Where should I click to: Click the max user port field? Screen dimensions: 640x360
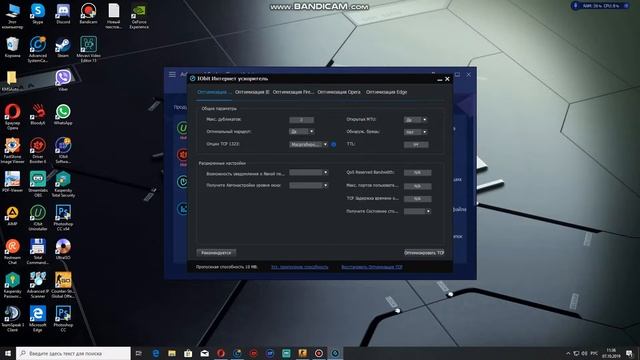pyautogui.click(x=418, y=186)
